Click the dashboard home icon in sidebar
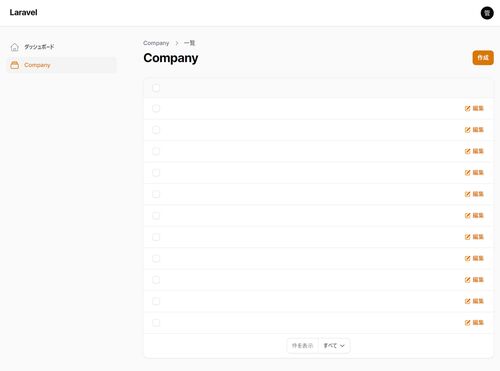 click(15, 47)
